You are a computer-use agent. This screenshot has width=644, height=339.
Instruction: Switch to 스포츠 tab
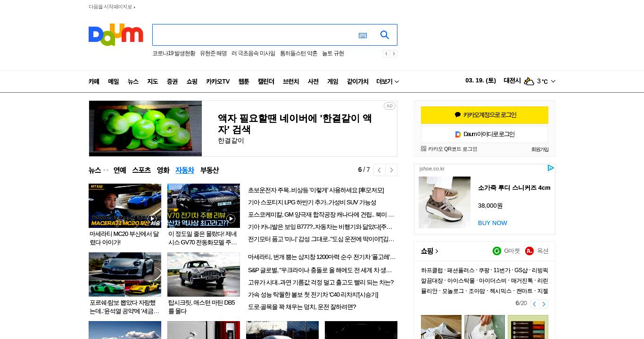point(141,170)
